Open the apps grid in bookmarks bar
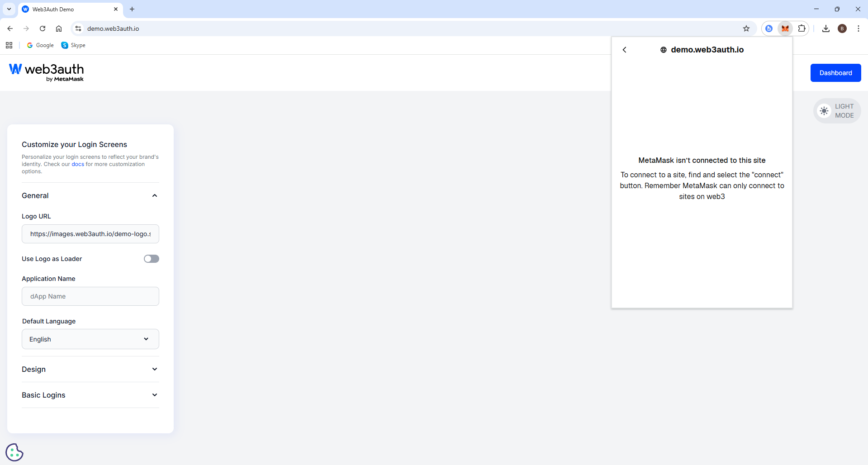Image resolution: width=868 pixels, height=465 pixels. [9, 45]
